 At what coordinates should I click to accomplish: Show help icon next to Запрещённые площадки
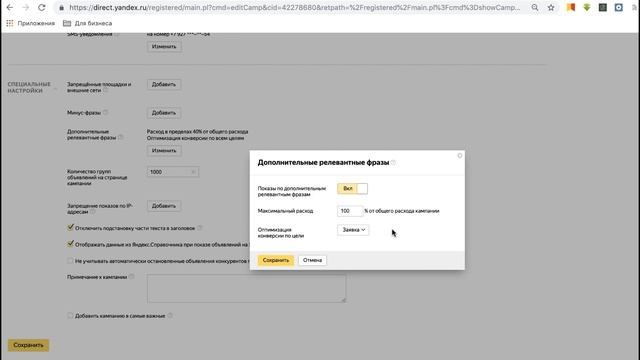pos(105,90)
